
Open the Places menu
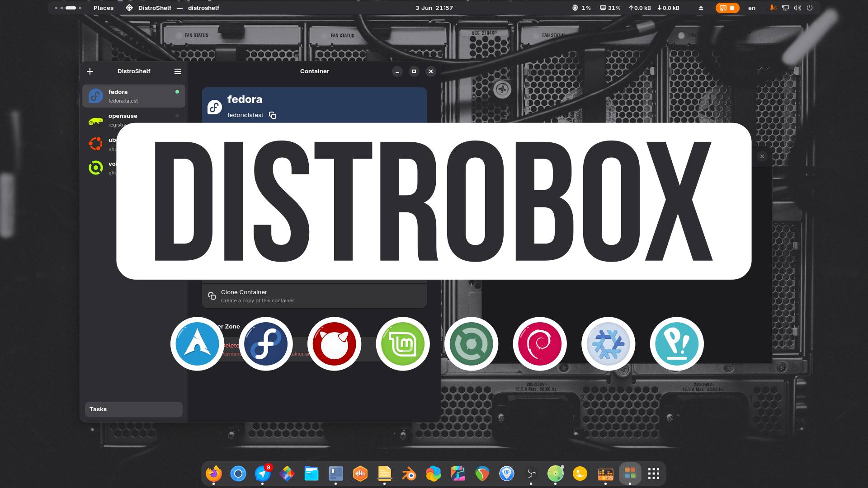tap(104, 8)
